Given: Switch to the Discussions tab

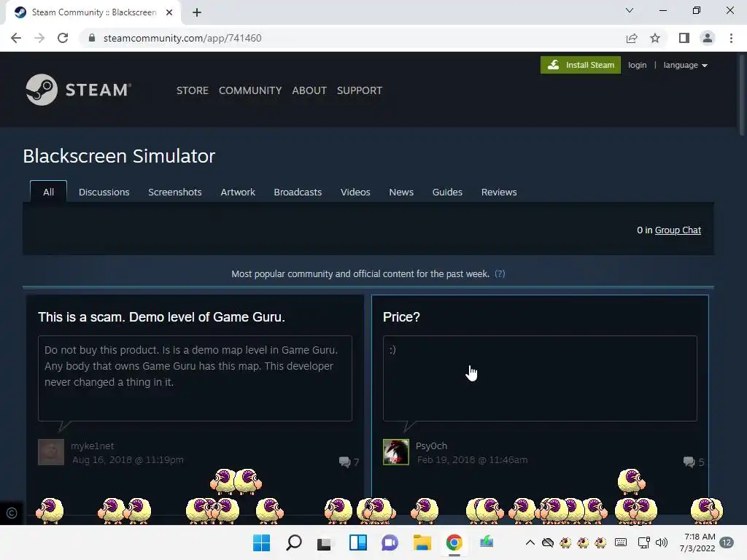Looking at the screenshot, I should [x=104, y=192].
